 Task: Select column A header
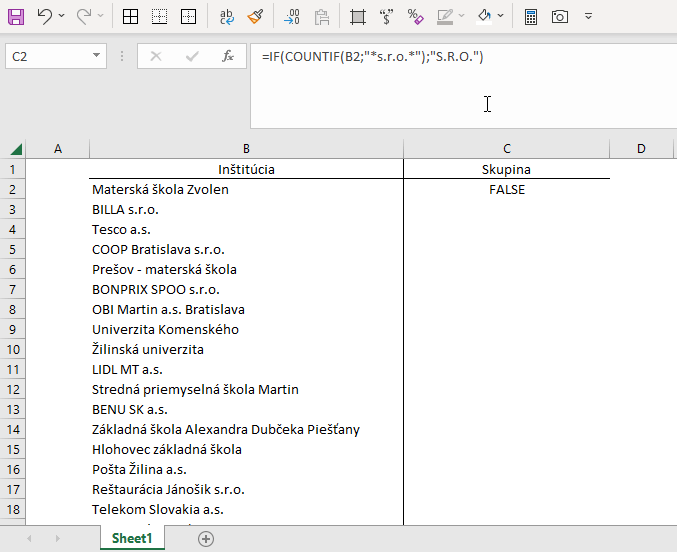(58, 149)
